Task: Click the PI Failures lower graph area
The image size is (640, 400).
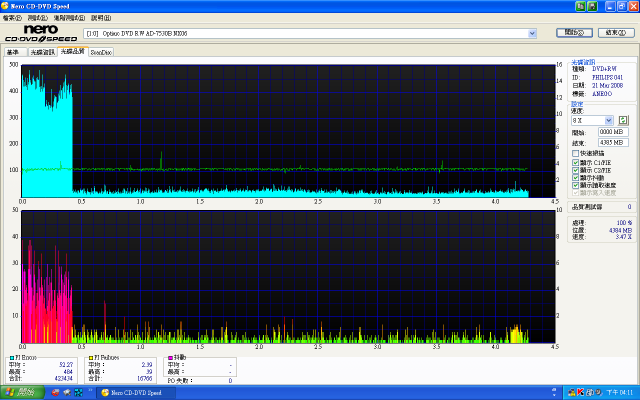Action: pyautogui.click(x=288, y=276)
